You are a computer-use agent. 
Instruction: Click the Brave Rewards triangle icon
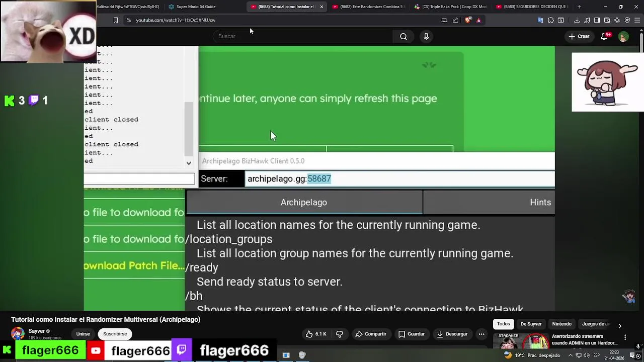click(x=478, y=20)
